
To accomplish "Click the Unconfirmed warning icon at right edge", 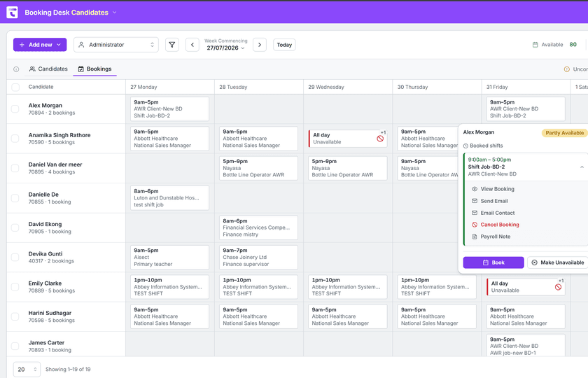I will pos(566,69).
